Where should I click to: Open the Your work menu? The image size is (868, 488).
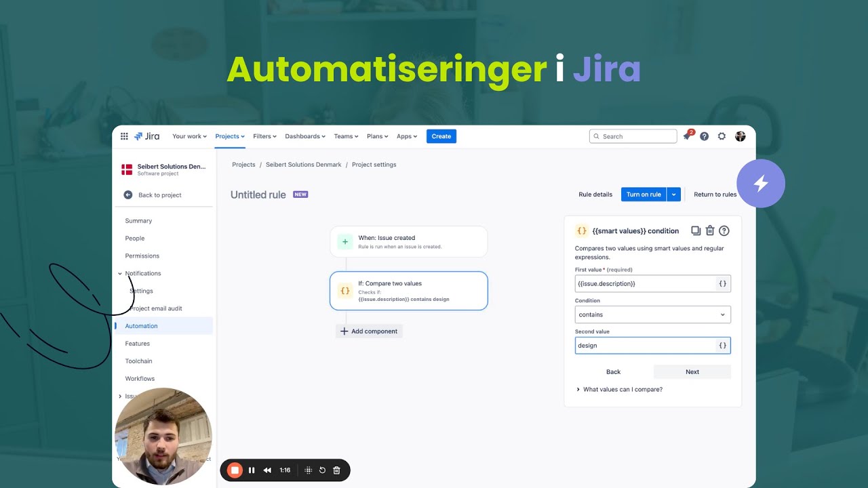click(189, 136)
